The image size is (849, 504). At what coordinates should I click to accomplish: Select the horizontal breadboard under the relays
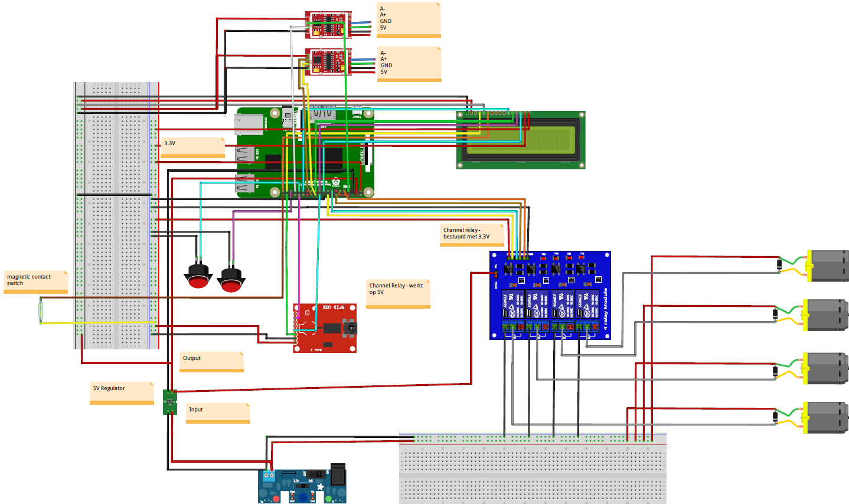(x=533, y=469)
